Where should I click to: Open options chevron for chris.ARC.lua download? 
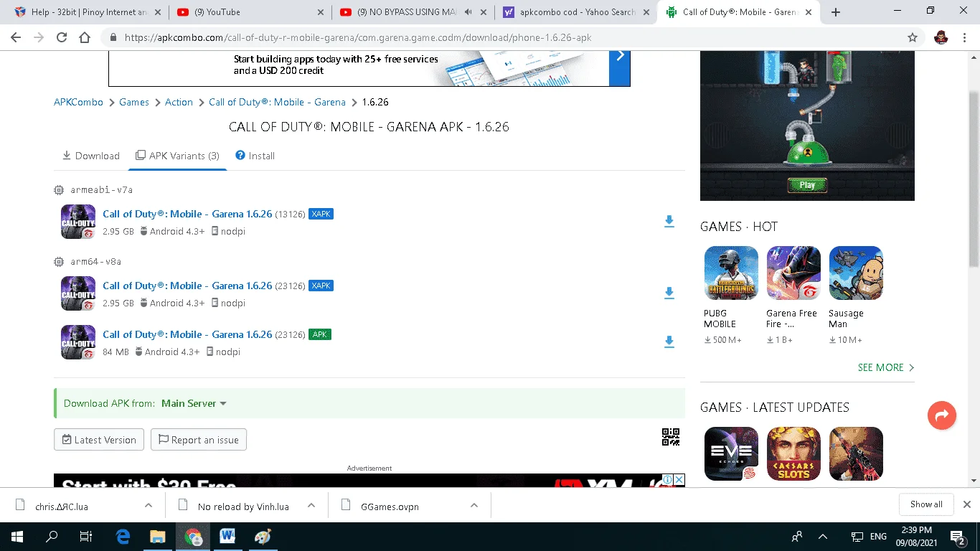[x=149, y=506]
